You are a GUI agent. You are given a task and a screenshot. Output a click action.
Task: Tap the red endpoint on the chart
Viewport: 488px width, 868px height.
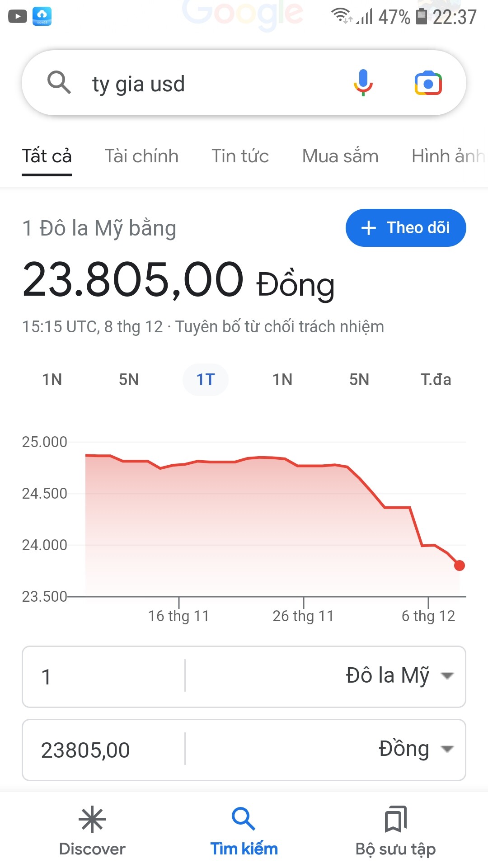click(x=460, y=566)
